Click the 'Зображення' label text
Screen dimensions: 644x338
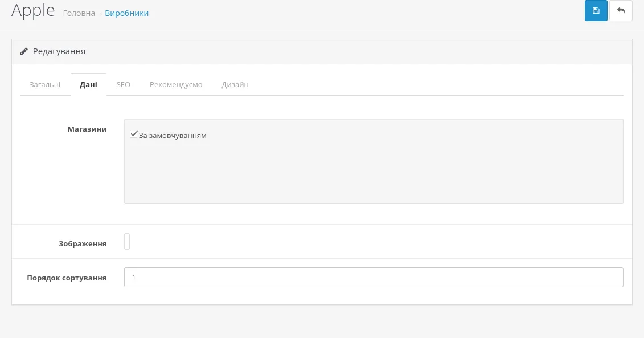pos(83,244)
